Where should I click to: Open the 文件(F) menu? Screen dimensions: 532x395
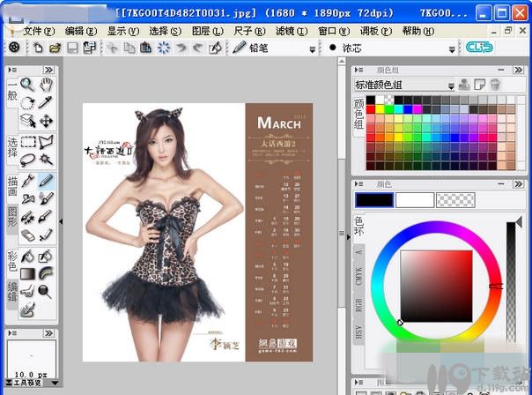coord(39,31)
